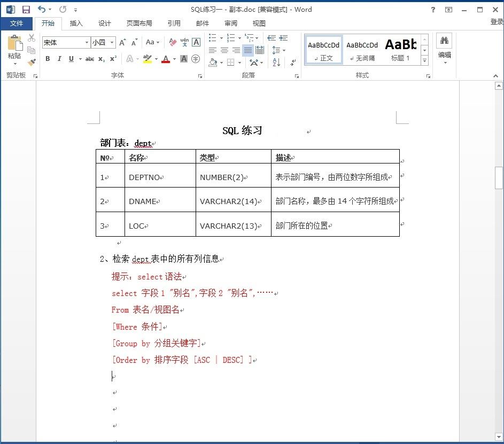Clear all formatting with the eraser icon

click(x=173, y=42)
